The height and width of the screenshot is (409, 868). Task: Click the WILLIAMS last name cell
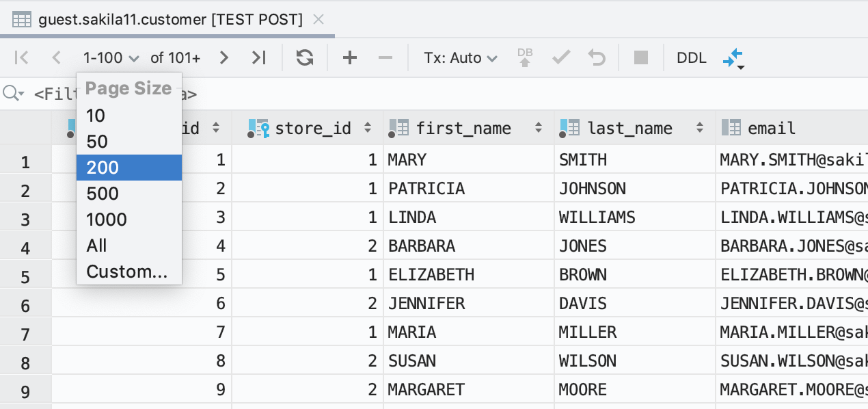click(635, 217)
